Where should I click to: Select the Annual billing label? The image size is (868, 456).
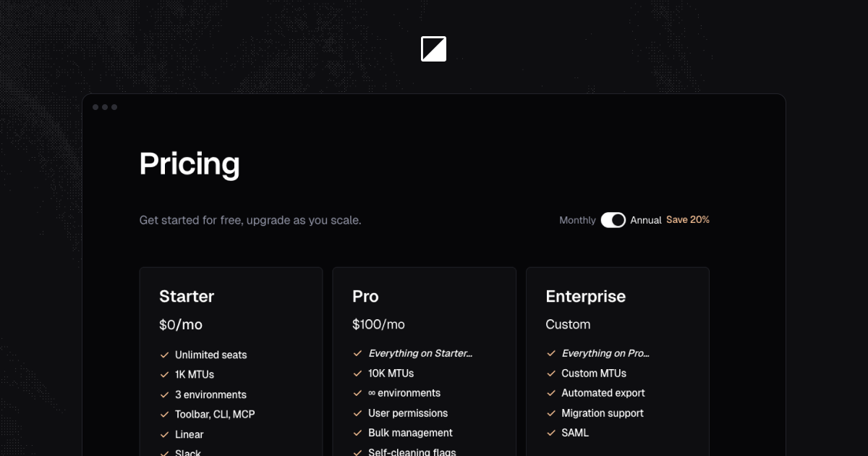[x=646, y=220]
